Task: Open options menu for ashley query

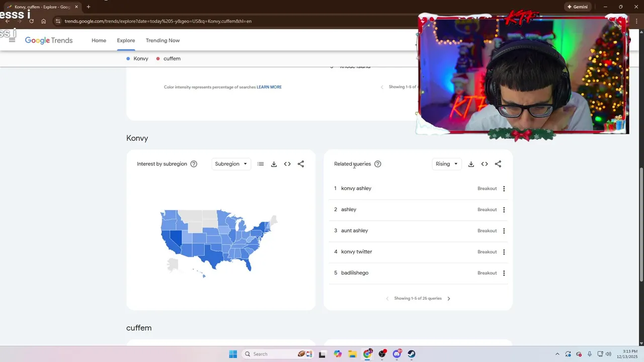Action: point(504,210)
